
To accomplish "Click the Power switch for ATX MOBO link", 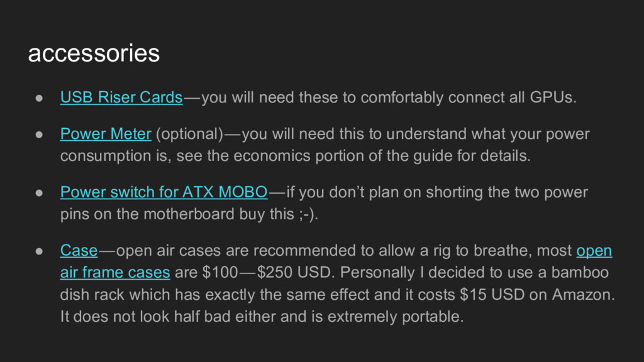I will click(x=164, y=192).
